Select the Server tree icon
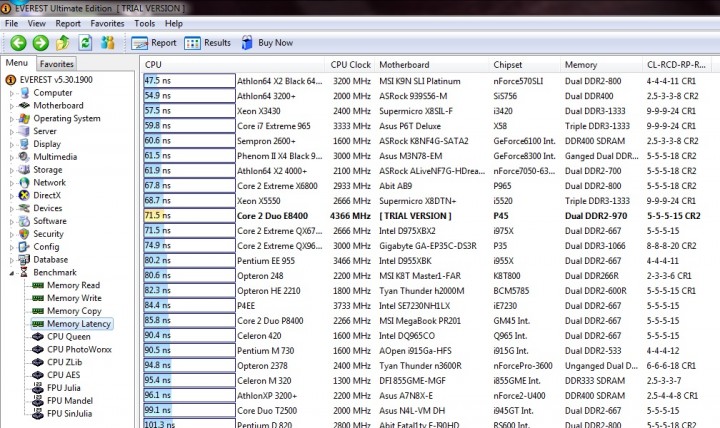 point(24,131)
